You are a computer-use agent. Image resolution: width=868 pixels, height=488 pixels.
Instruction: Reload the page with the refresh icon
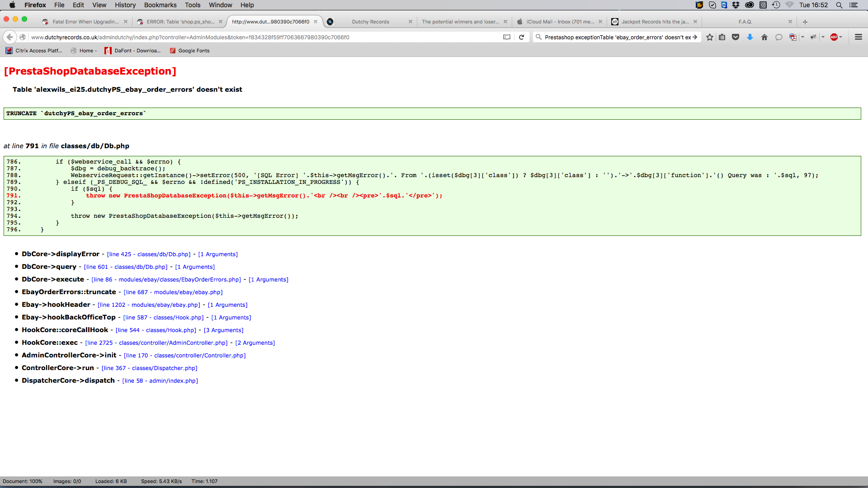point(521,37)
